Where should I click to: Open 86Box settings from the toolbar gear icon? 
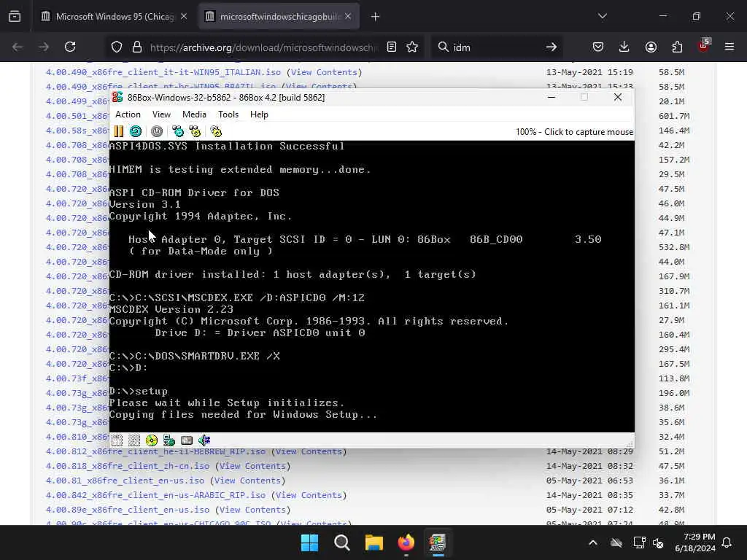coord(216,131)
